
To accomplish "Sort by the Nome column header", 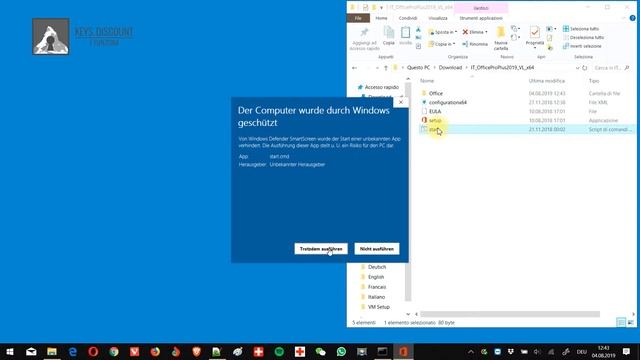I will pyautogui.click(x=427, y=81).
